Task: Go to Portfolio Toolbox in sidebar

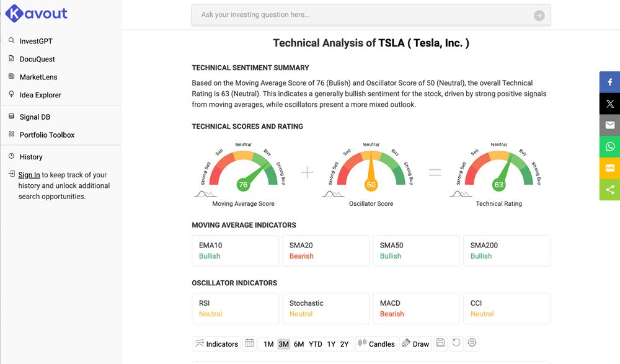Action: (x=46, y=135)
